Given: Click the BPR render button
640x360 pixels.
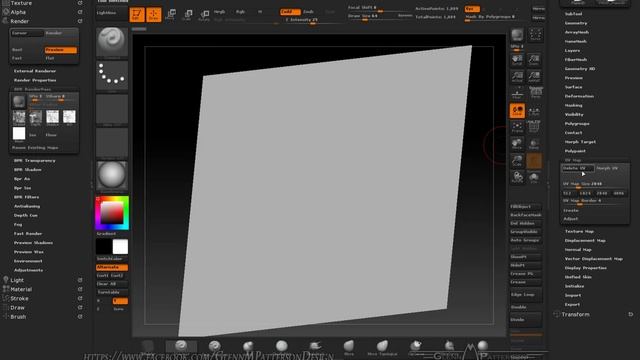Looking at the screenshot, I should pos(517,36).
